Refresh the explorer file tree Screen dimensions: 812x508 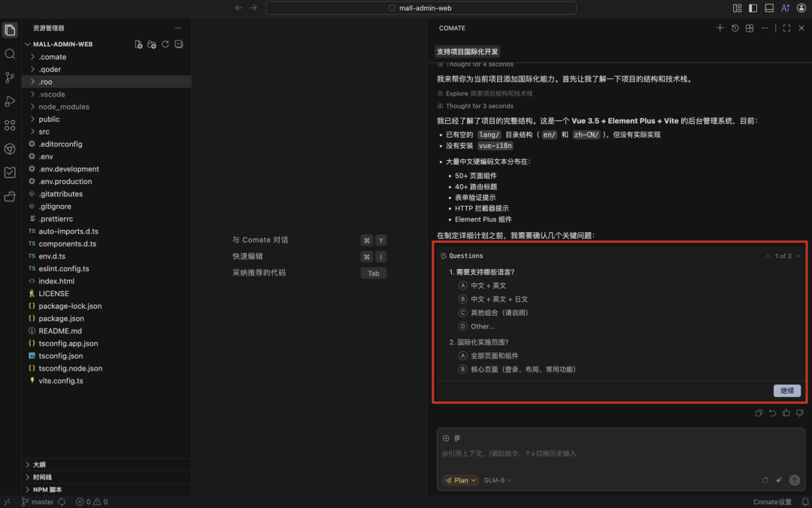coord(165,44)
